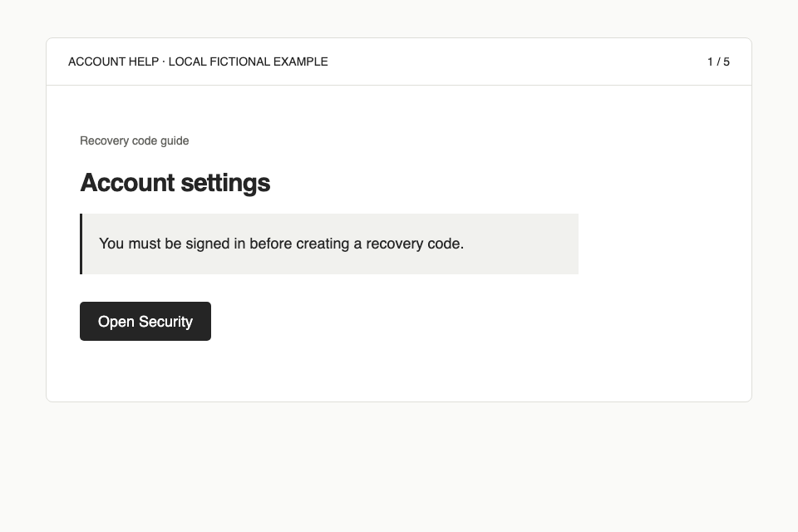
Task: Select the signed-in requirement notice text
Action: [x=282, y=244]
